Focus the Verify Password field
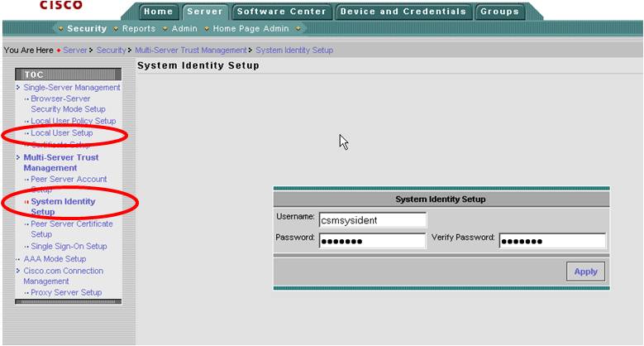Image resolution: width=644 pixels, height=346 pixels. tap(552, 241)
